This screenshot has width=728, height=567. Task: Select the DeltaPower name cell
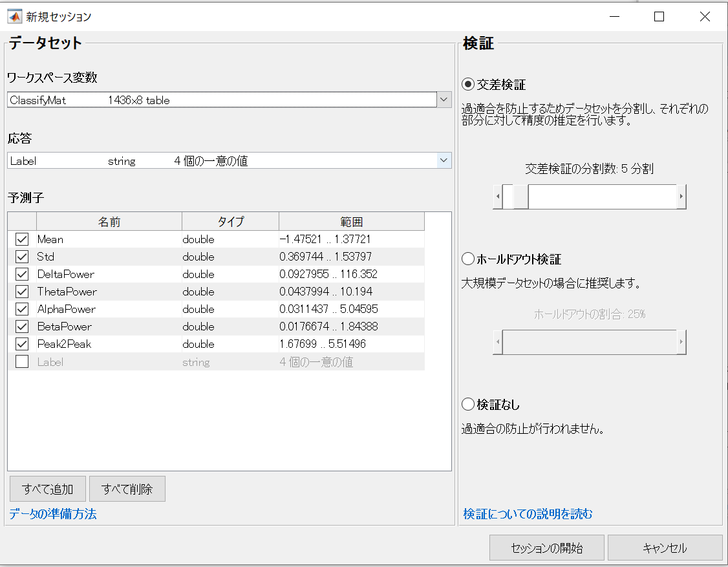coord(109,274)
